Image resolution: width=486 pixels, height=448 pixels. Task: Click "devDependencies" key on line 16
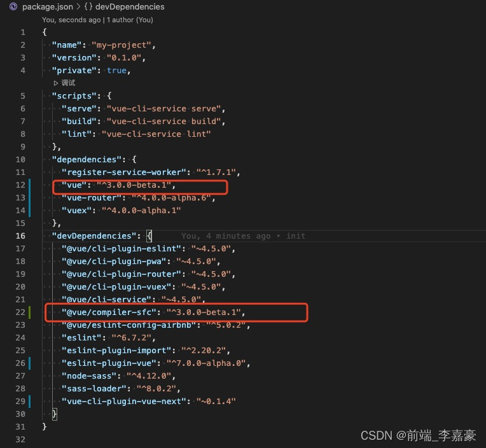[94, 236]
